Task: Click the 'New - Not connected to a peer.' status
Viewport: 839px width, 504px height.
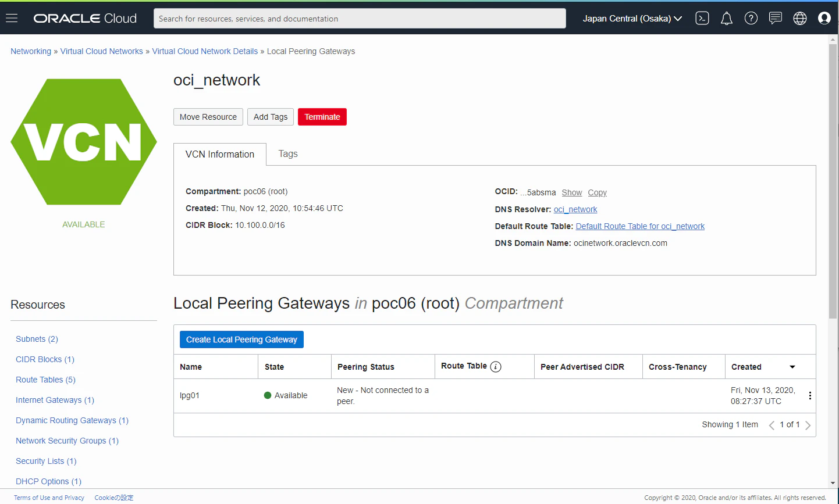Action: pyautogui.click(x=383, y=395)
